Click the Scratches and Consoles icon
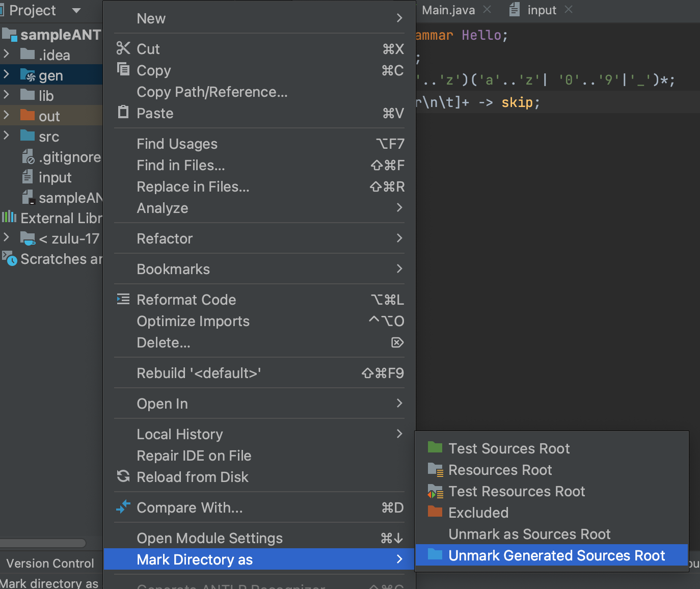This screenshot has width=700, height=589. point(10,258)
